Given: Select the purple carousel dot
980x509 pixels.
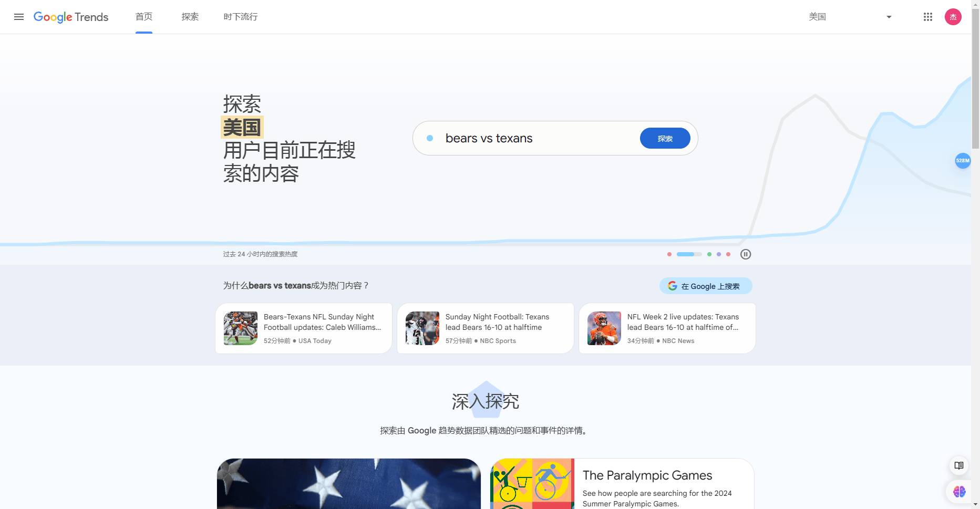Looking at the screenshot, I should (718, 254).
